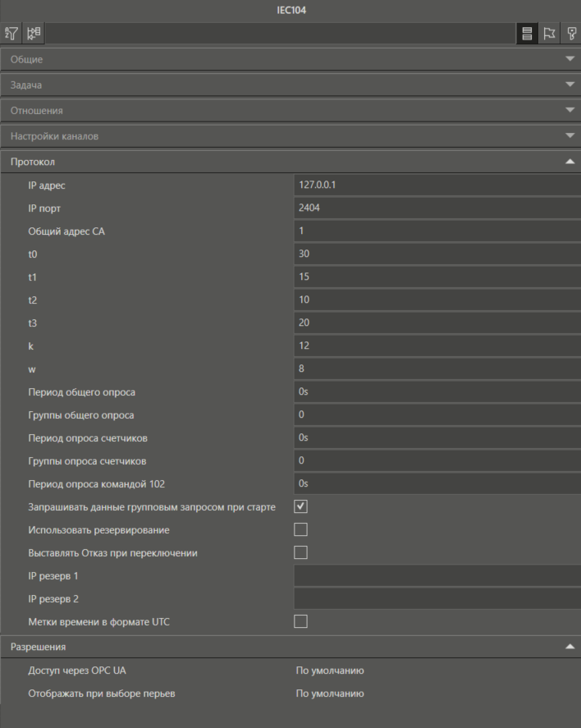
Task: Expand the Задача section
Action: [290, 85]
